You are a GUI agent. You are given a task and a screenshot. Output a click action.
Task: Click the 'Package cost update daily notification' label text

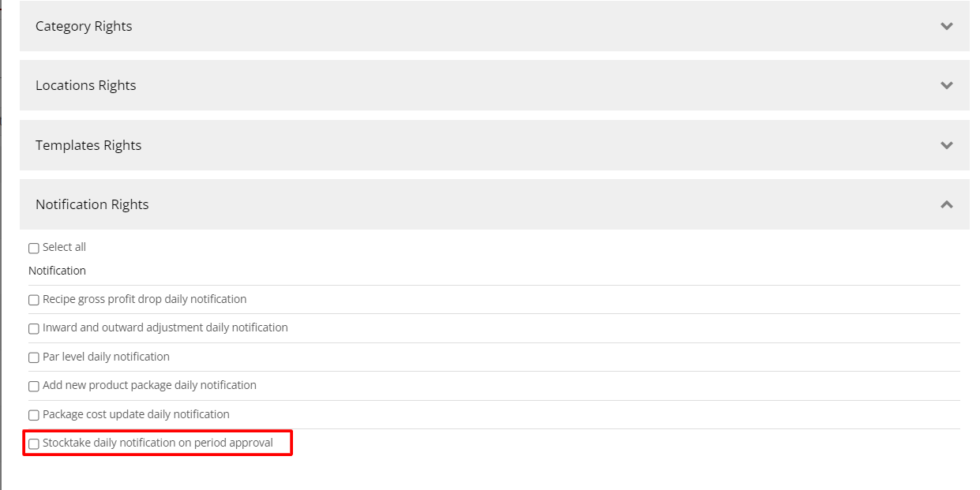pos(136,414)
